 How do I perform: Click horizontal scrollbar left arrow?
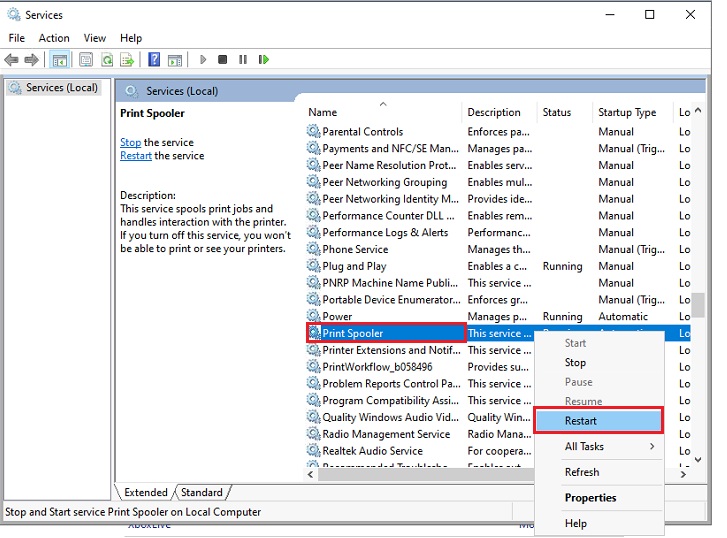point(311,474)
